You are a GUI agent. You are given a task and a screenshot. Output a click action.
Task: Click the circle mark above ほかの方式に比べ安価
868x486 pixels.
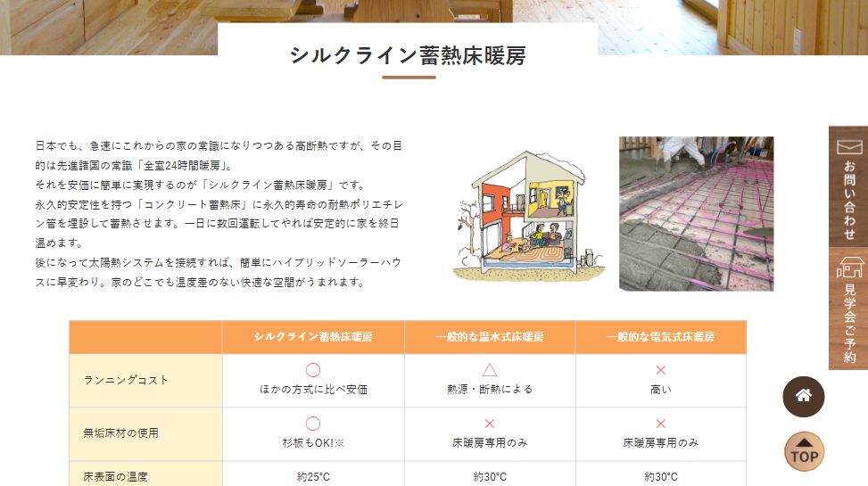(x=313, y=370)
